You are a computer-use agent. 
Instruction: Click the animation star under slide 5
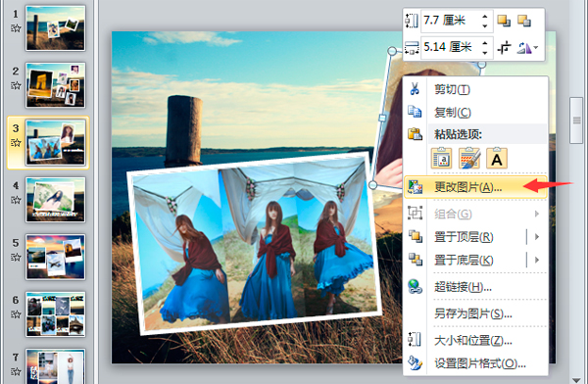[16, 258]
